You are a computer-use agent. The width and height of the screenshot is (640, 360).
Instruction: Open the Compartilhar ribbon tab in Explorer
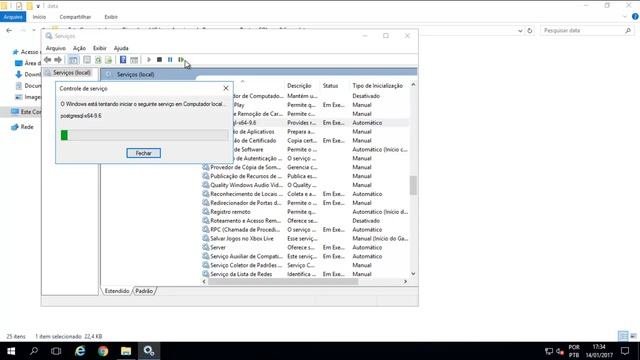point(75,17)
